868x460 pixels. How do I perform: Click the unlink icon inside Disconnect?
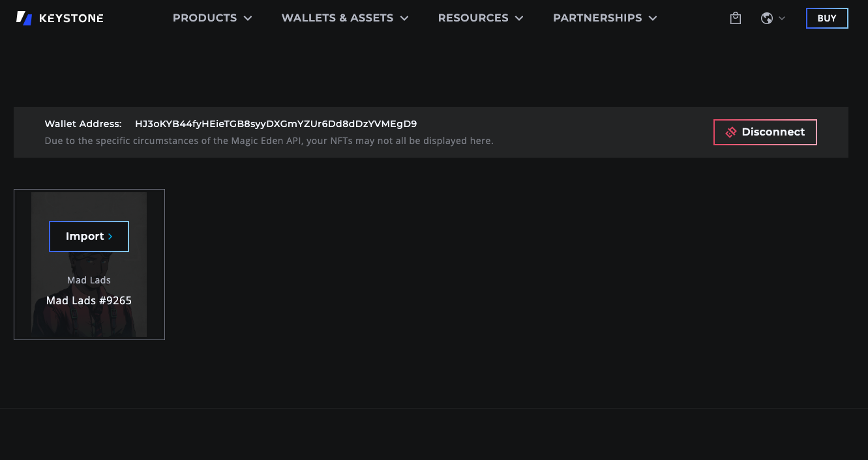[731, 132]
